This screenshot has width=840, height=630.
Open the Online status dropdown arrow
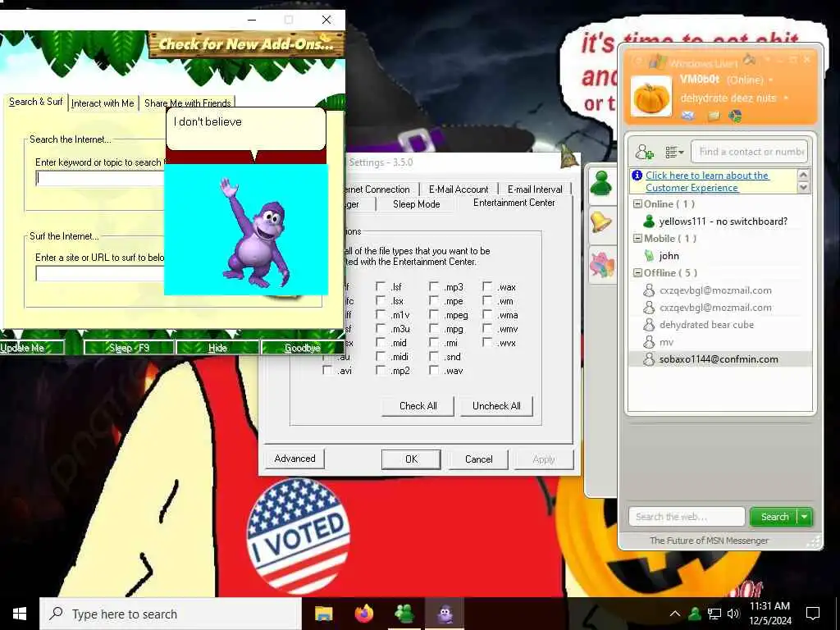click(x=771, y=80)
